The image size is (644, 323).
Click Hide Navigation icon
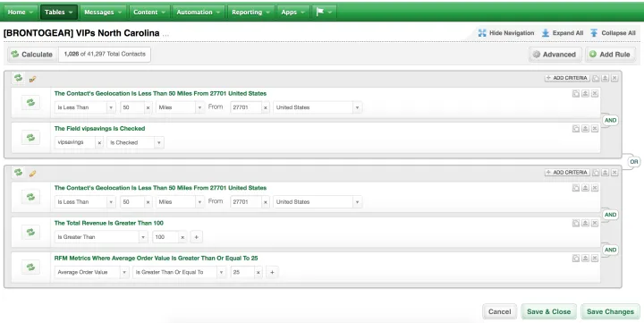coord(482,33)
